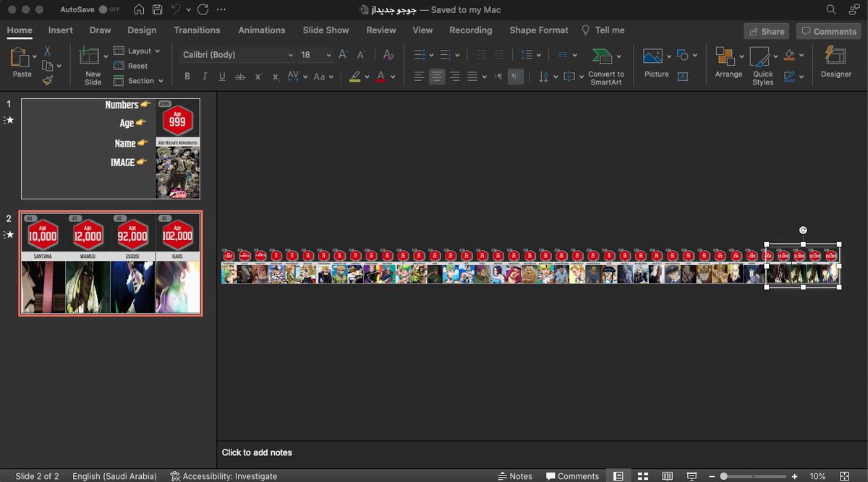Insert a Text Box
The width and height of the screenshot is (868, 482).
click(x=682, y=77)
